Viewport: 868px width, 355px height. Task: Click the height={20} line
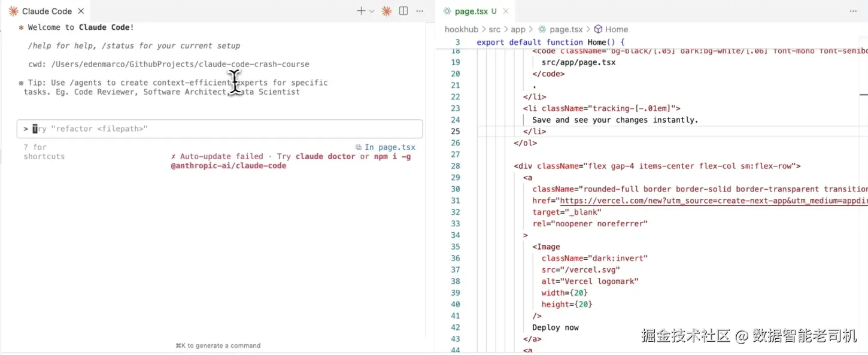click(567, 304)
